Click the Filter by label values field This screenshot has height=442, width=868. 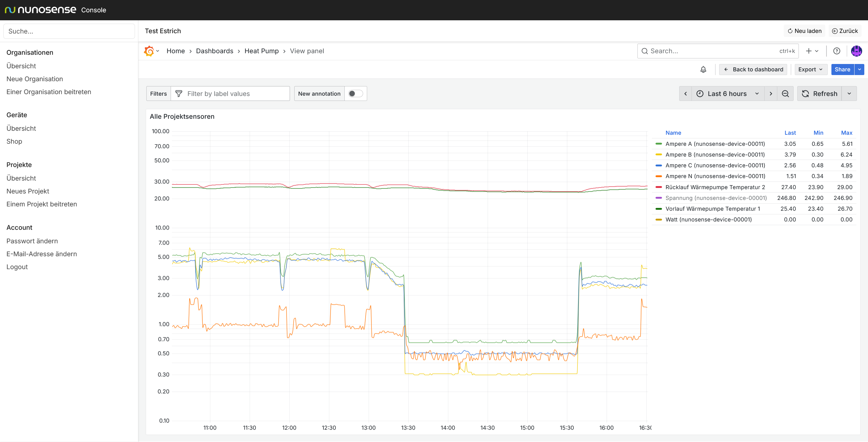[236, 94]
